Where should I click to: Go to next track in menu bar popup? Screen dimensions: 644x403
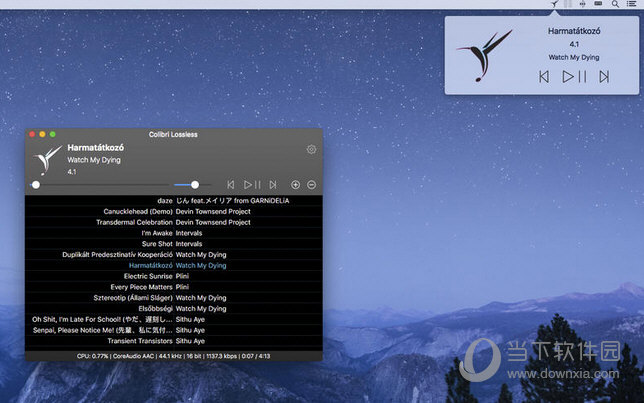click(604, 77)
